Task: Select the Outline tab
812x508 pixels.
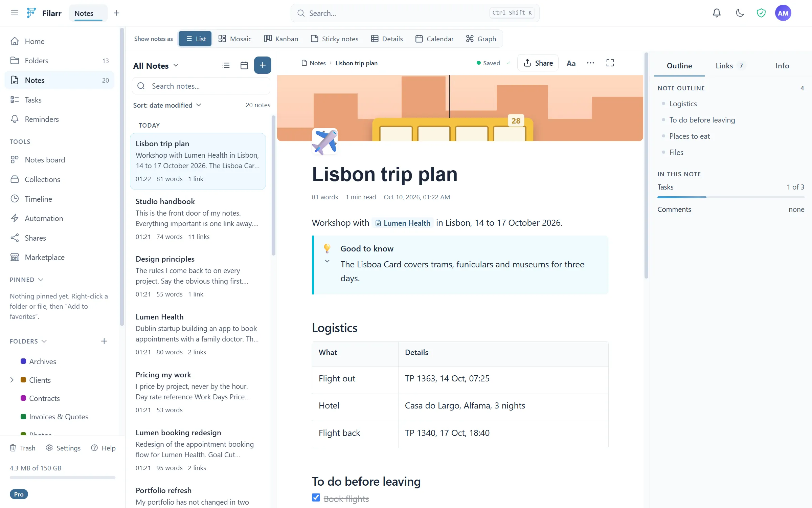Action: 679,66
